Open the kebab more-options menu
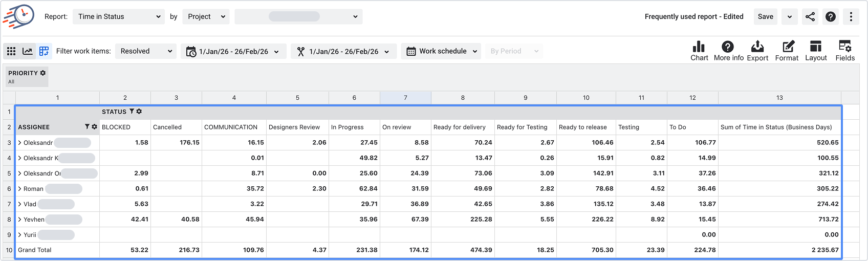The height and width of the screenshot is (261, 868). (851, 16)
